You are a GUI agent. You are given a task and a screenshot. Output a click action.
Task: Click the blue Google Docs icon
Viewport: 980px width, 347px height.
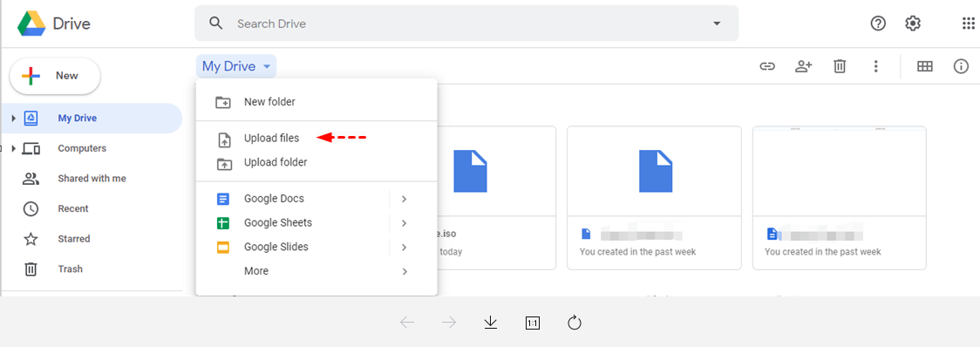click(223, 199)
